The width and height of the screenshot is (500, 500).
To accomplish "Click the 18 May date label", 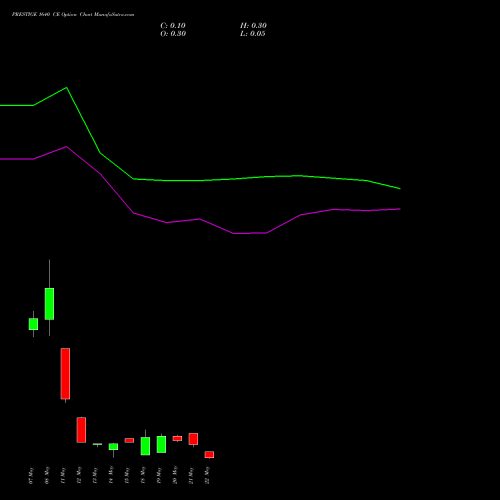I will pyautogui.click(x=143, y=476).
